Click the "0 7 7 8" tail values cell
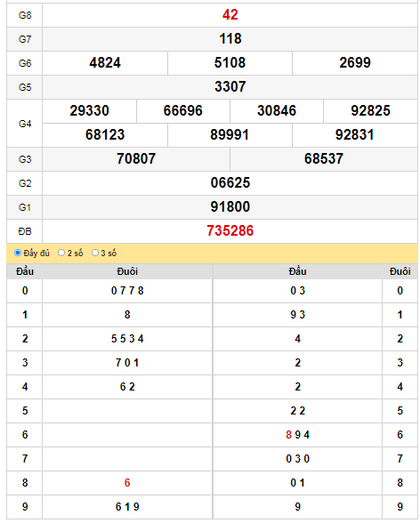 point(127,291)
